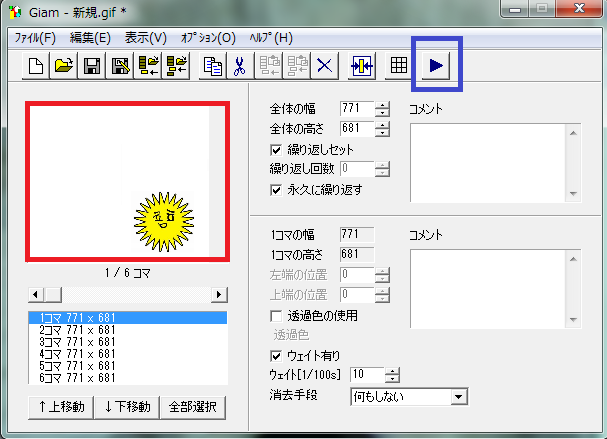Select the 4コマ 771 x 681 row

(128, 354)
